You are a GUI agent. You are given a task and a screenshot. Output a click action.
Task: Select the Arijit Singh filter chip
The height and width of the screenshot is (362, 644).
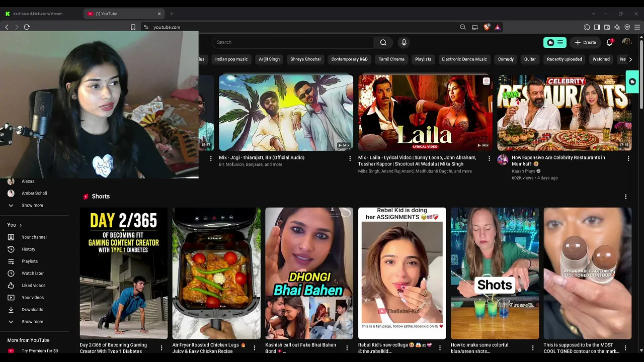pyautogui.click(x=269, y=59)
